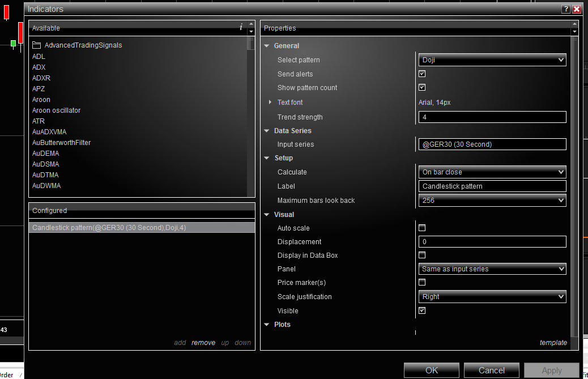Enable Display in Data Box checkbox
The image size is (588, 379).
pos(422,255)
